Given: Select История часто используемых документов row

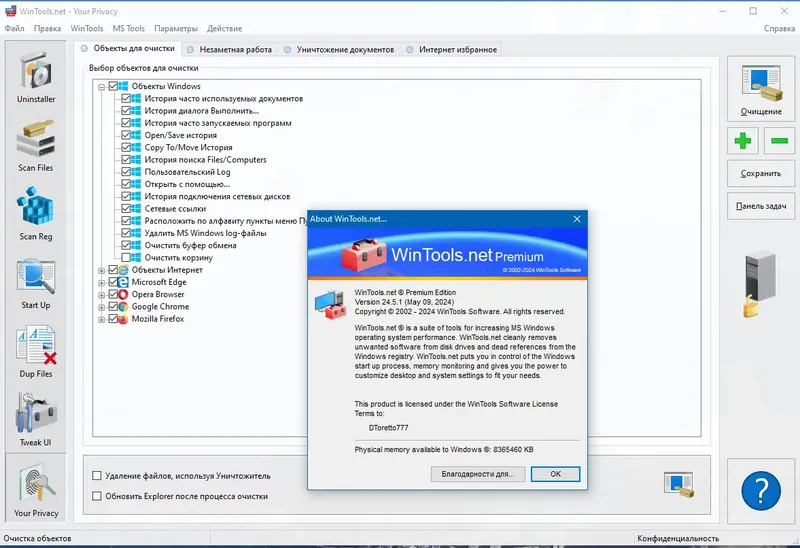Looking at the screenshot, I should [223, 98].
